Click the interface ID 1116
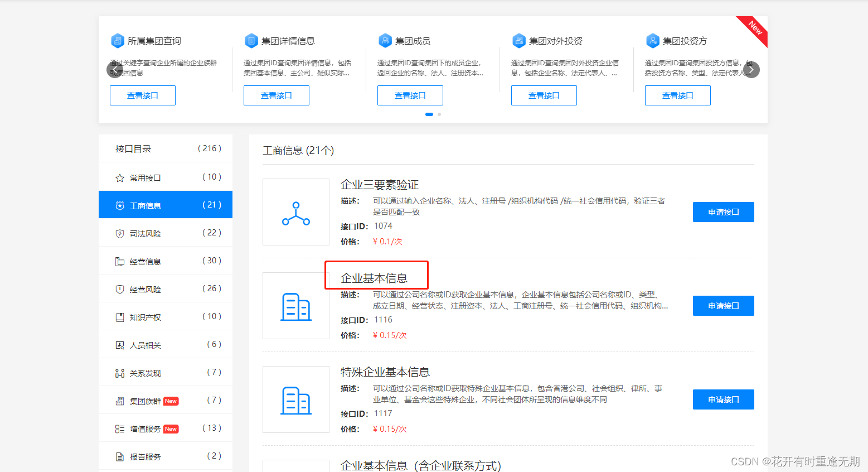868x472 pixels. click(x=383, y=320)
